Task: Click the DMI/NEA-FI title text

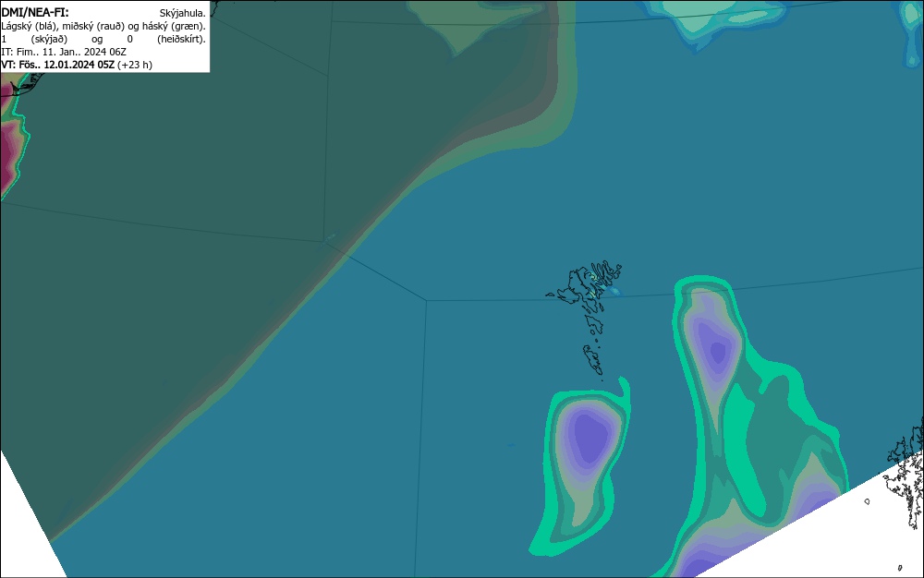Action: coord(35,12)
